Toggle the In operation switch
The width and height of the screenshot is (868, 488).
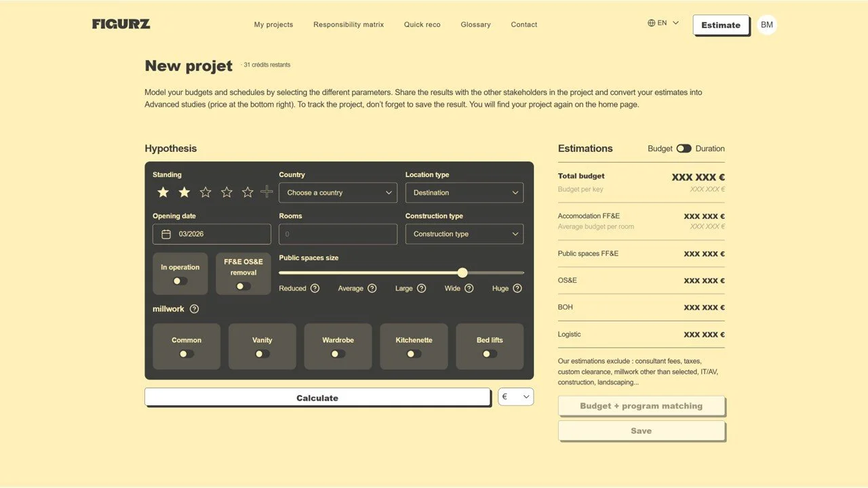point(180,281)
